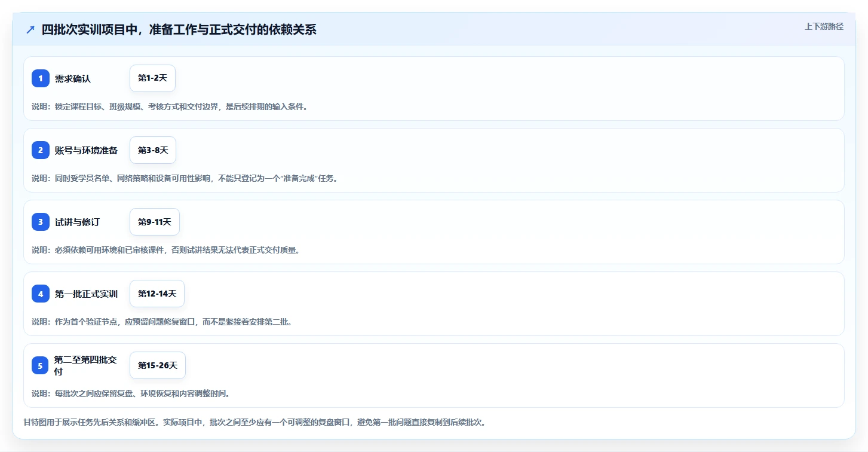868x452 pixels.
Task: Click description starting 作为首个验证节点
Action: (x=162, y=322)
